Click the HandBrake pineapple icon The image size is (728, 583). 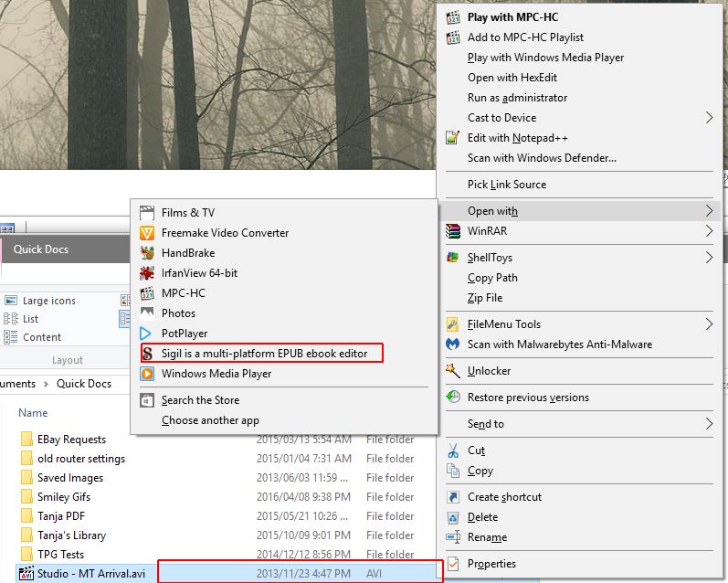147,253
